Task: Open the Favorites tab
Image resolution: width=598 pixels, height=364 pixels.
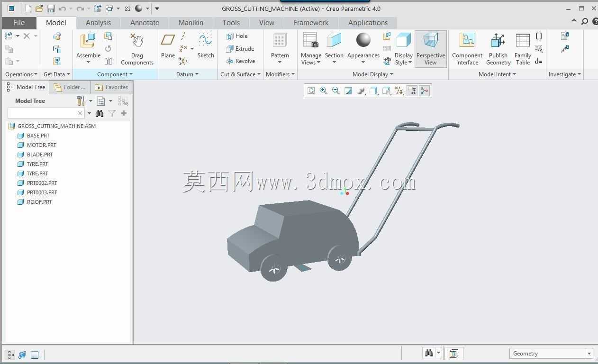Action: (112, 87)
